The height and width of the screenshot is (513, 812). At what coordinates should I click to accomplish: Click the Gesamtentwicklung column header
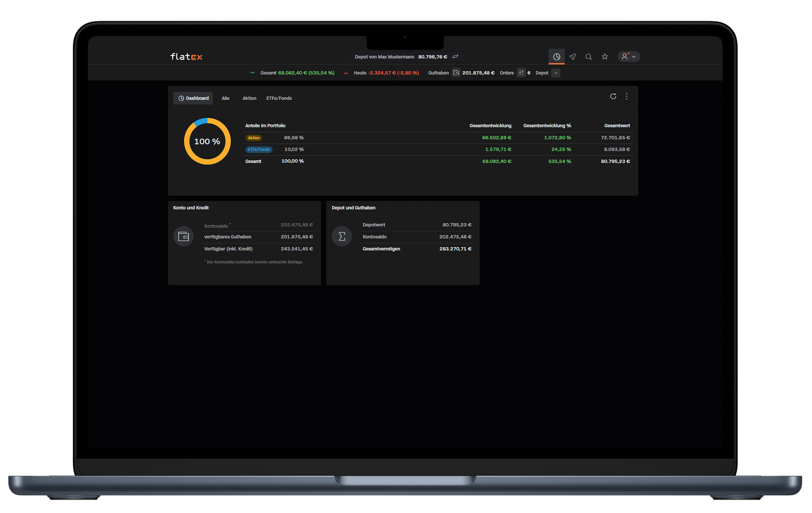click(x=490, y=125)
